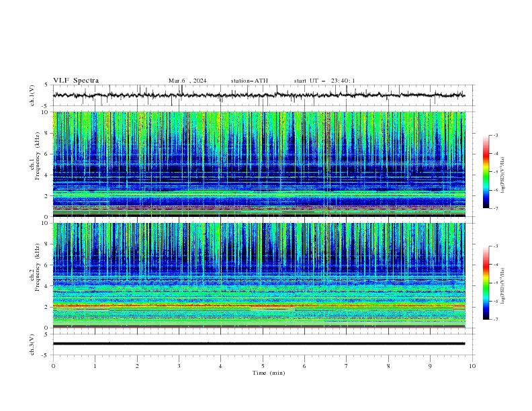Click the ch.2 spectrogram color scale bar
The width and height of the screenshot is (532, 411).
[486, 283]
